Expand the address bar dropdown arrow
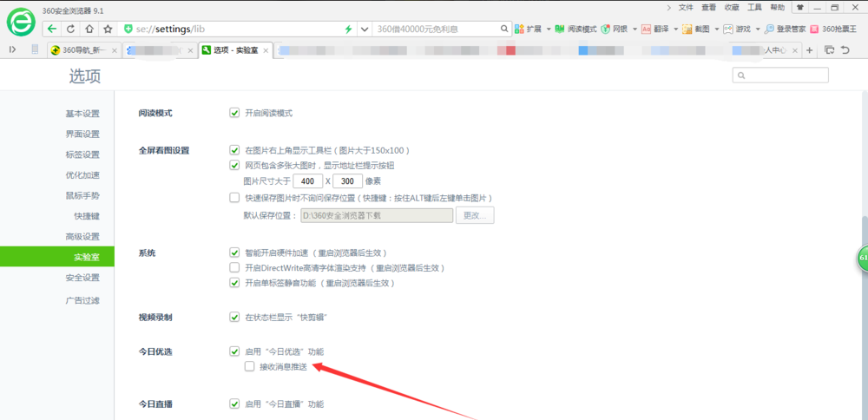 pos(365,30)
